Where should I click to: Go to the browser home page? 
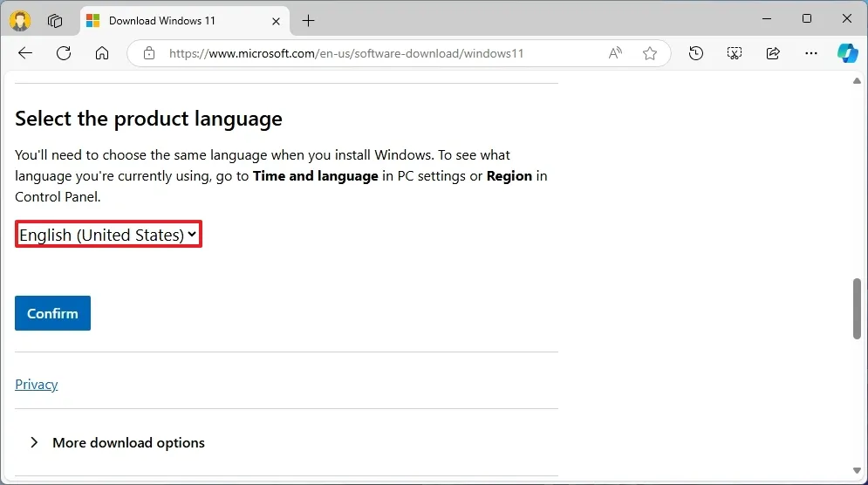(102, 53)
